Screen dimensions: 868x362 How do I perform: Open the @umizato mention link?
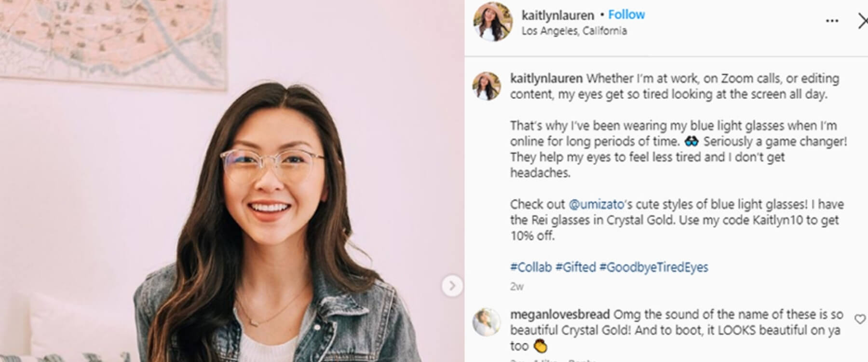(x=597, y=204)
